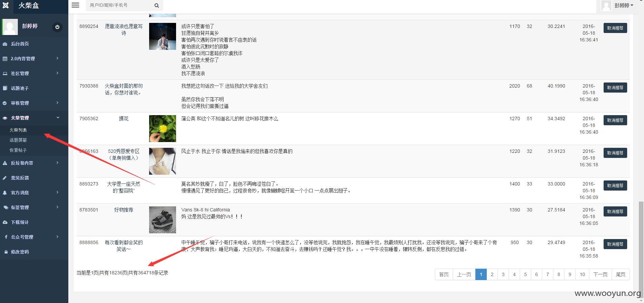Click 取消推荐 for post 8783501

point(615,211)
